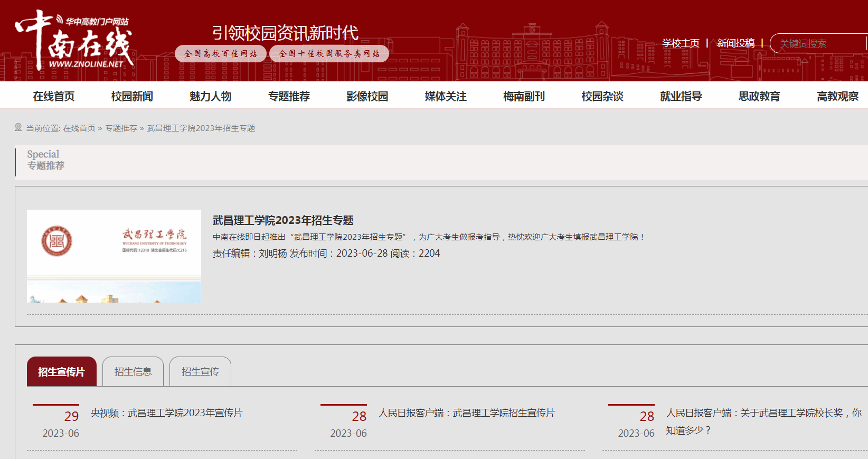The width and height of the screenshot is (868, 459).
Task: Open 专题推荐 in navigation bar
Action: click(x=289, y=96)
